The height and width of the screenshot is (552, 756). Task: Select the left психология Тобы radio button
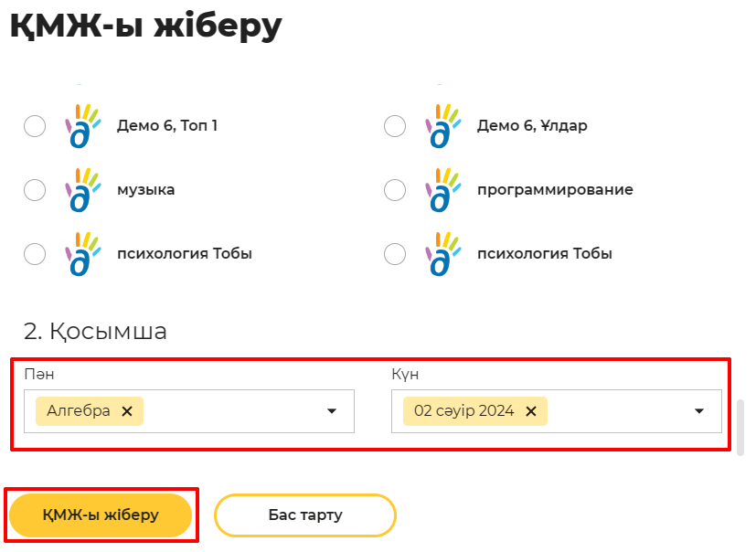pyautogui.click(x=35, y=254)
